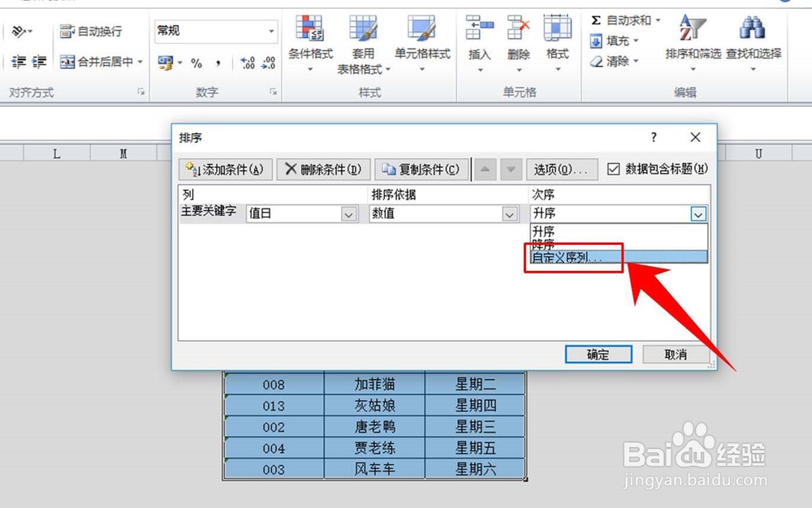
Task: Click the 删除 (Delete Cells) icon
Action: click(520, 34)
